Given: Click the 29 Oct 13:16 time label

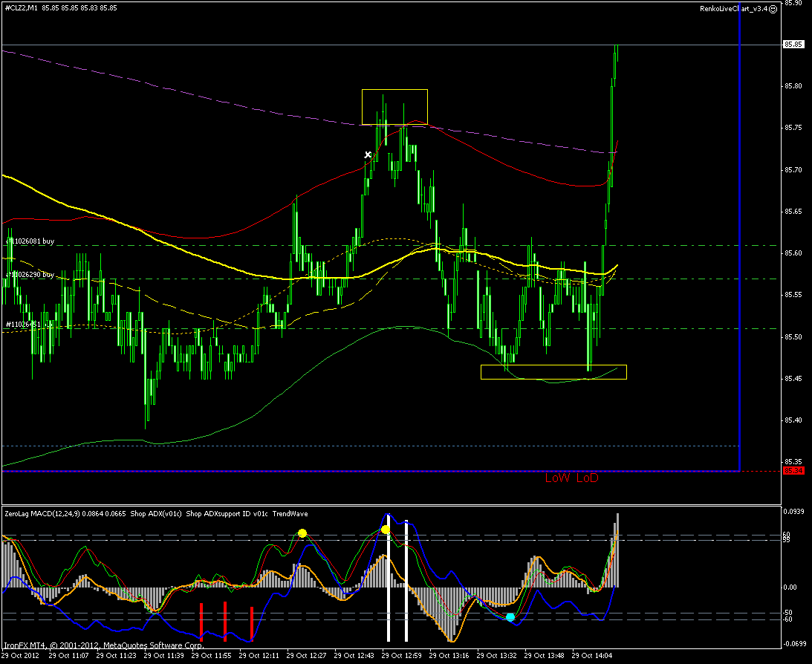Looking at the screenshot, I should (449, 656).
